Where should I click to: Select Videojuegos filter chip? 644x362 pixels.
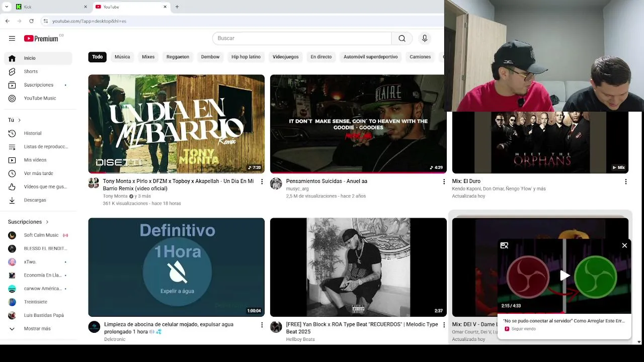[286, 57]
